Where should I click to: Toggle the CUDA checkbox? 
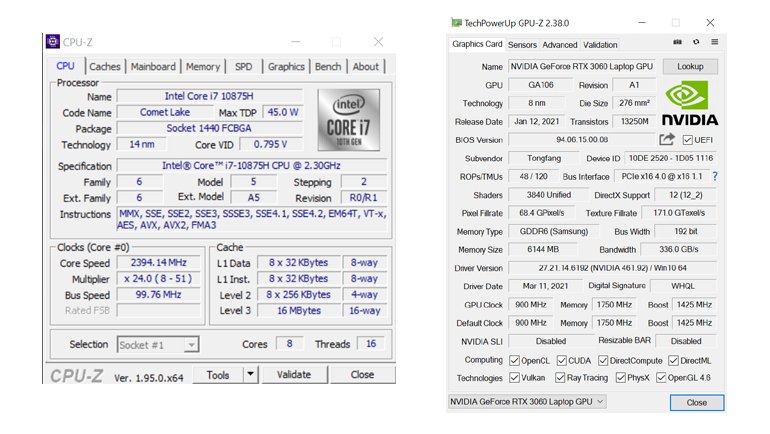(561, 361)
